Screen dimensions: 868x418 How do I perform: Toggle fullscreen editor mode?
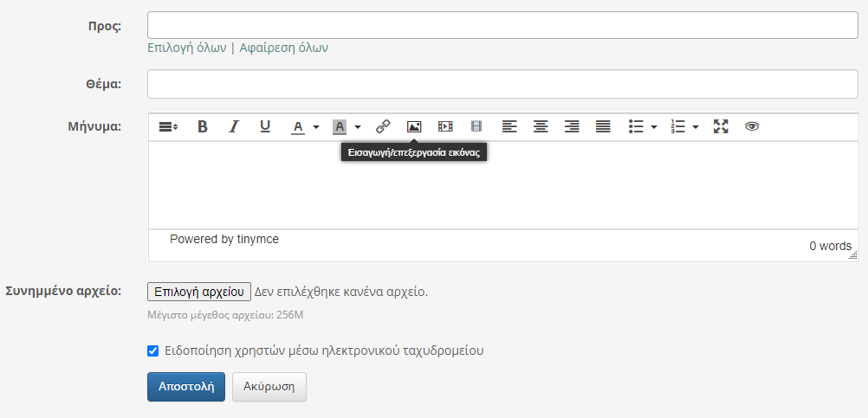[721, 126]
